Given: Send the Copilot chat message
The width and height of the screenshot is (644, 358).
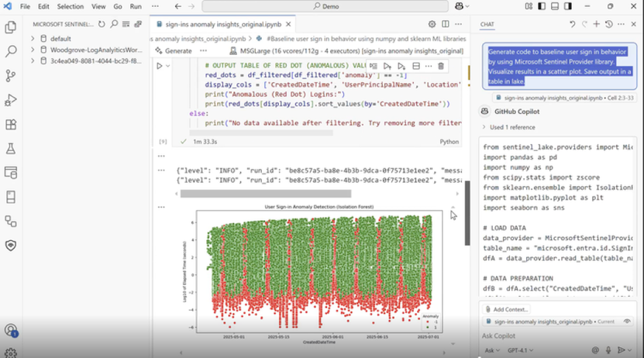Looking at the screenshot, I should (622, 350).
